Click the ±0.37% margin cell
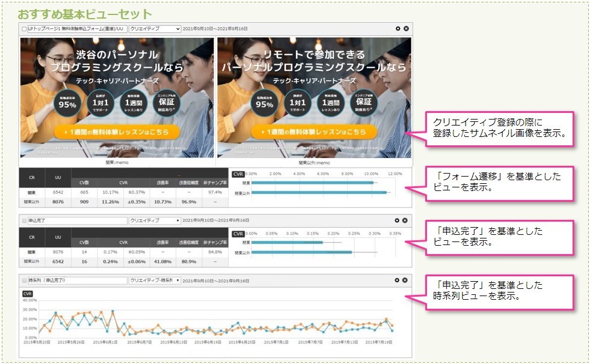 [137, 192]
